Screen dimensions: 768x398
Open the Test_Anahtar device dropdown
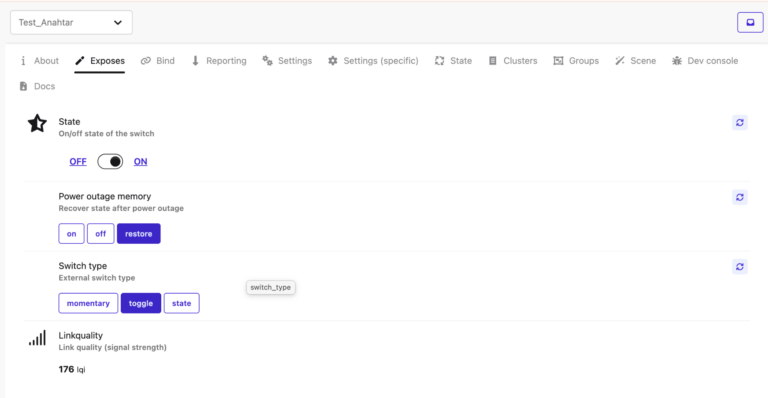click(71, 23)
